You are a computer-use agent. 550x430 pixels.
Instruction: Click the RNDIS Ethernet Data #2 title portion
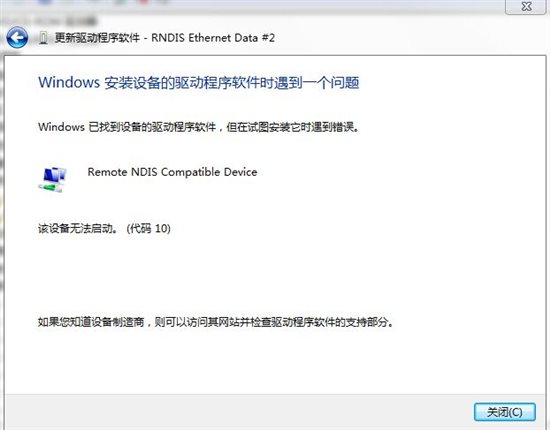click(213, 38)
